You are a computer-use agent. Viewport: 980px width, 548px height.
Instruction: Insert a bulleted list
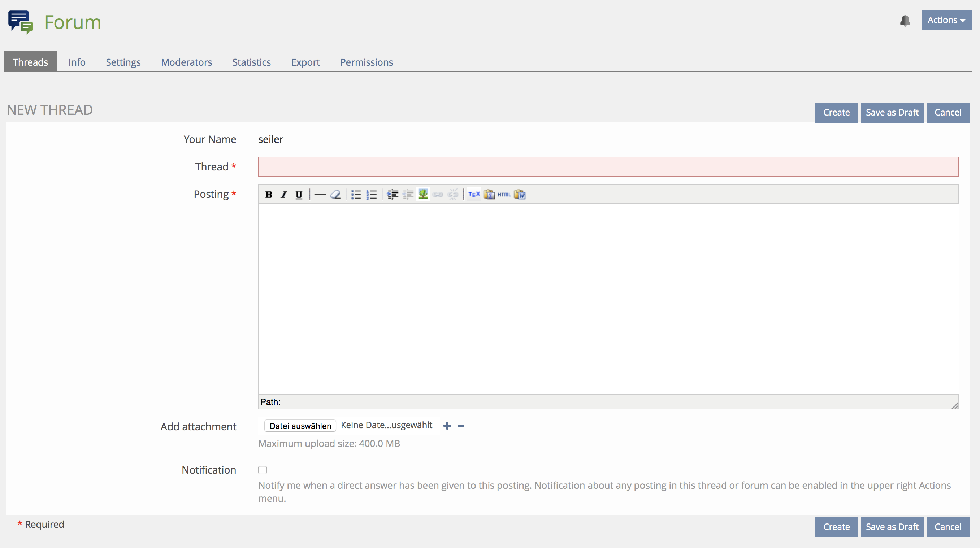(x=356, y=195)
